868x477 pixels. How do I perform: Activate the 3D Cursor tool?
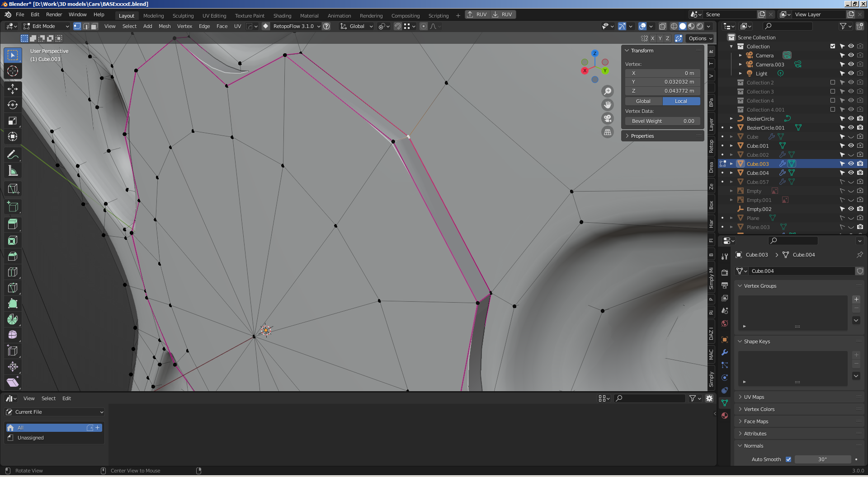tap(13, 71)
